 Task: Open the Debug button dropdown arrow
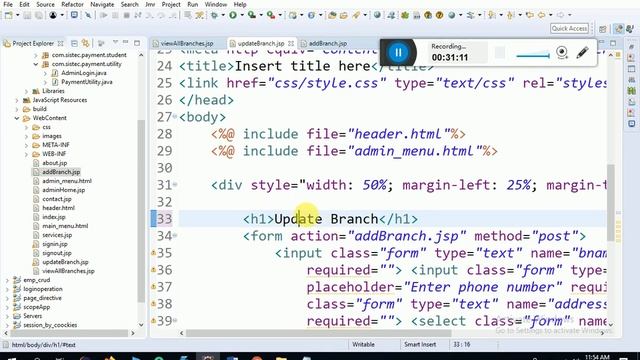click(223, 15)
